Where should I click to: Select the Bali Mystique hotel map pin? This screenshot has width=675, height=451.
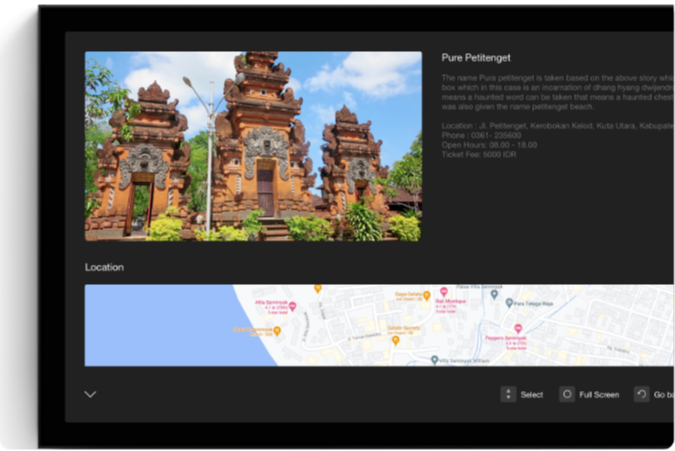[x=444, y=292]
